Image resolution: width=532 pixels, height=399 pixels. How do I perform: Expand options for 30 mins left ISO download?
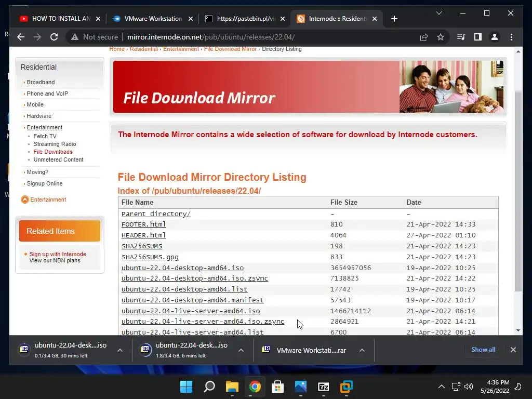click(x=120, y=350)
